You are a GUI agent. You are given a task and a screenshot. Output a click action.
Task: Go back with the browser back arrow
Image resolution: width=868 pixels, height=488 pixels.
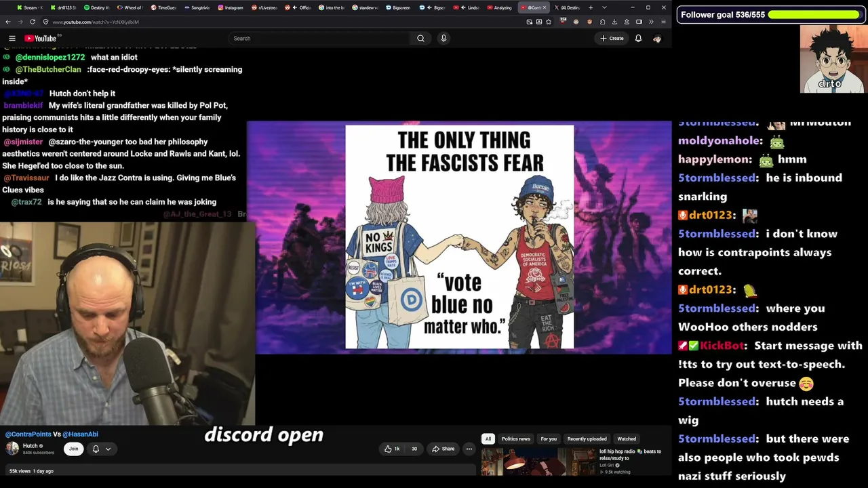[8, 22]
